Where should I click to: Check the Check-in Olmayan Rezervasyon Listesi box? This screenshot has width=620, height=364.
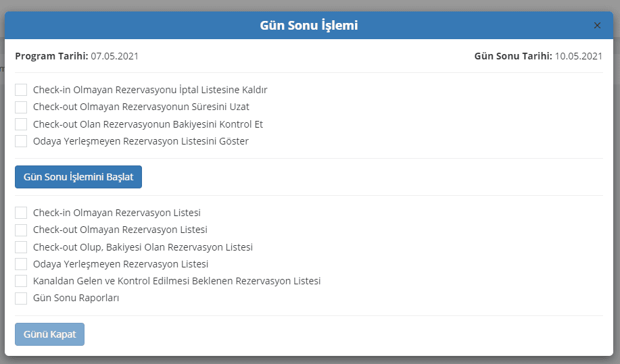click(x=21, y=213)
